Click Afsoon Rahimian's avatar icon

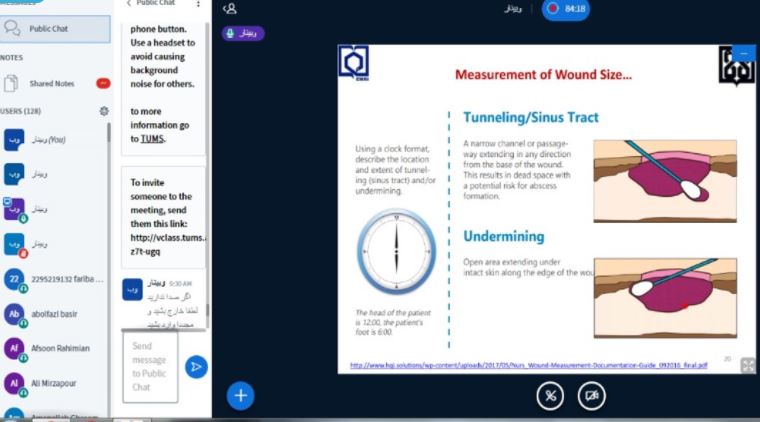14,349
